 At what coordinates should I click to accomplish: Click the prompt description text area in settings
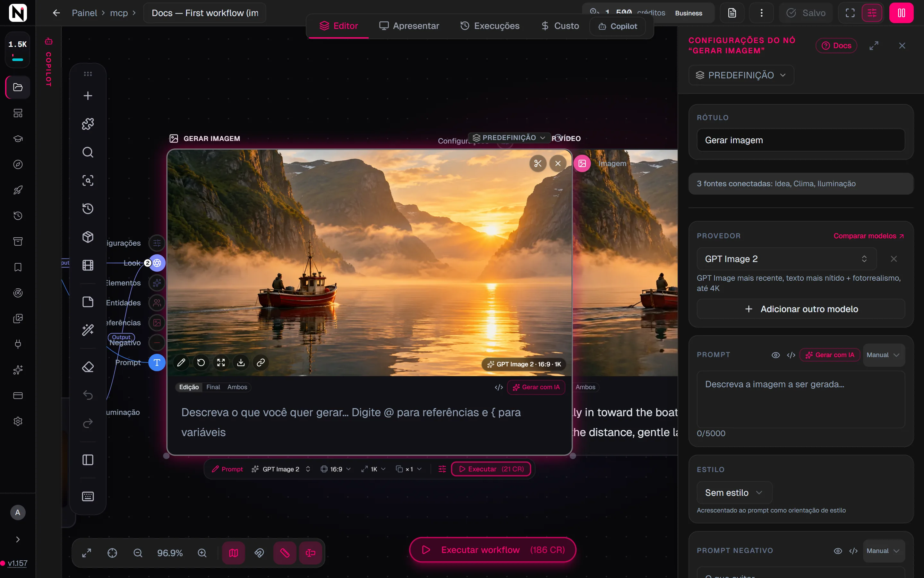coord(801,399)
